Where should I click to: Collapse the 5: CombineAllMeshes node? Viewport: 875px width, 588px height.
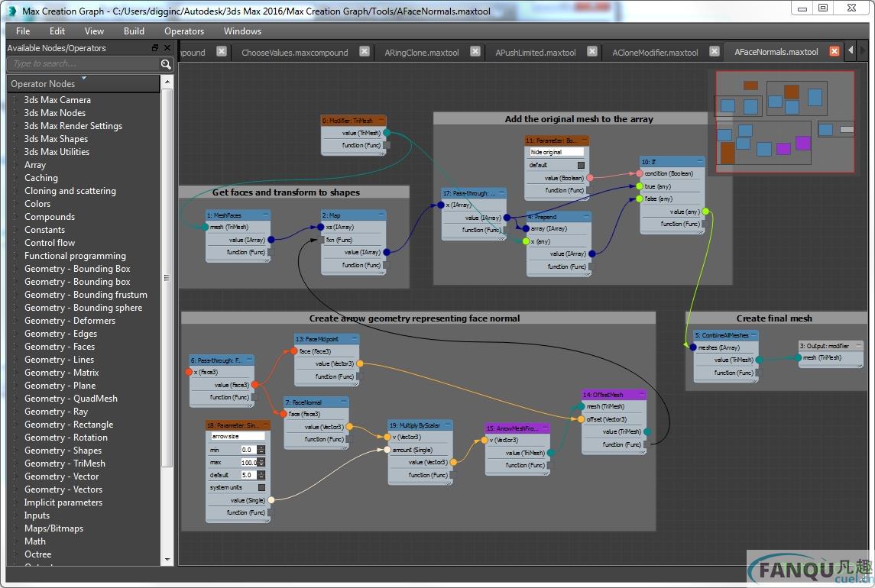point(753,334)
